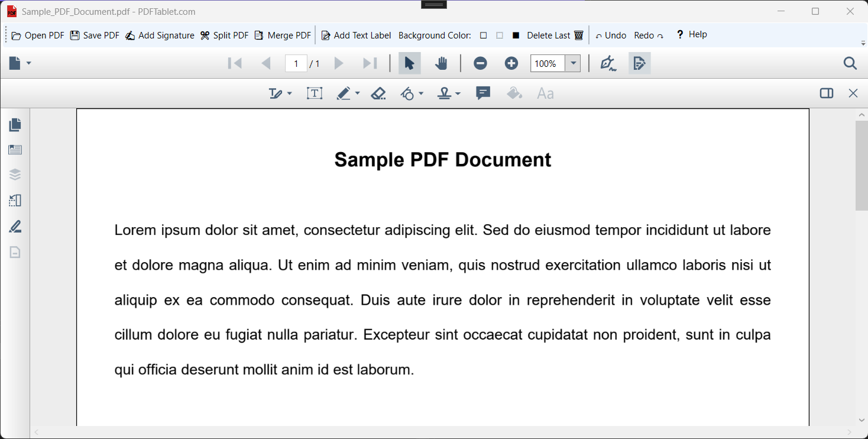Screen dimensions: 868x439
Task: Expand the highlighter tool dropdown arrow
Action: 357,93
